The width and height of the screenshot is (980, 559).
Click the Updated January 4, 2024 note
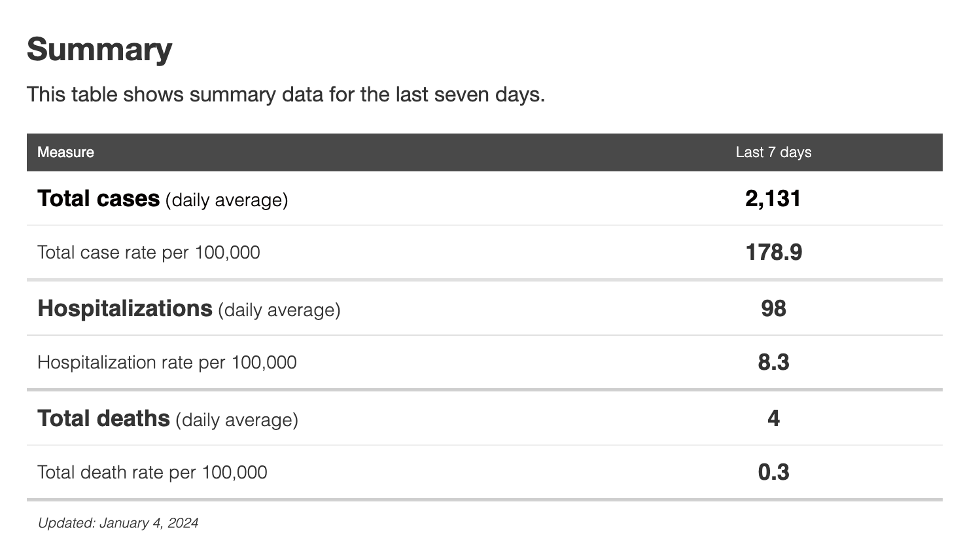pos(118,523)
